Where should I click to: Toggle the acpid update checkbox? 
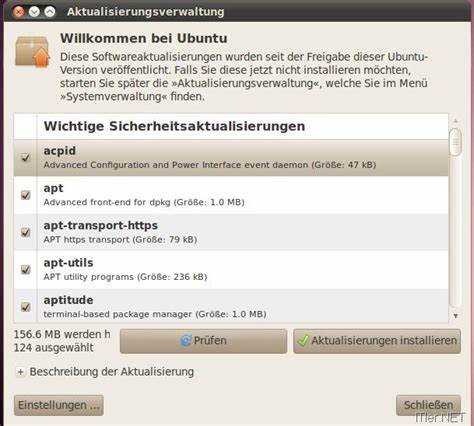point(26,158)
